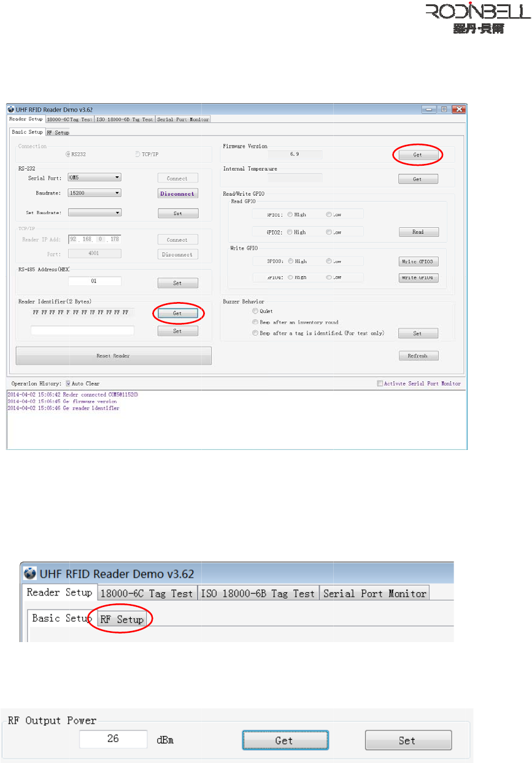Enable Activate Serial Port Monitor checkbox

pyautogui.click(x=380, y=383)
